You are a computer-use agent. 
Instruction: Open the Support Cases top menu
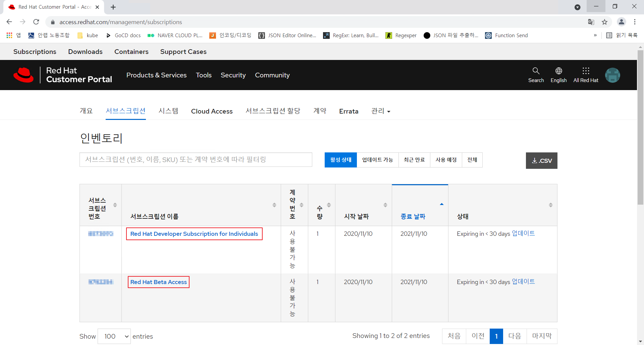(183, 52)
